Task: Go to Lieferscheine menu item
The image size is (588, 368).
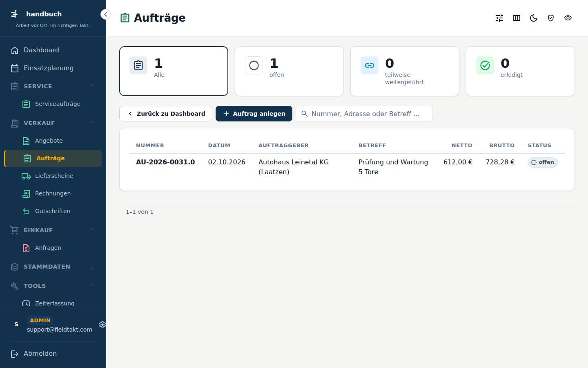Action: pos(53,176)
